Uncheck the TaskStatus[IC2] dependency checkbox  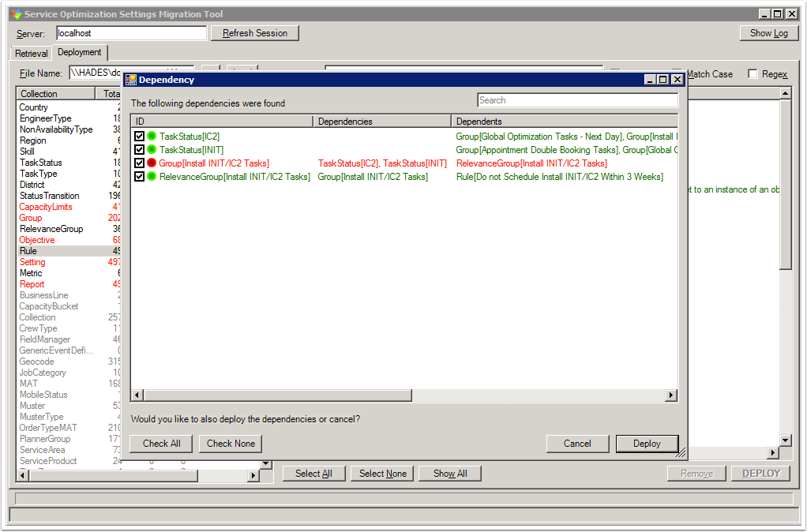pos(139,137)
